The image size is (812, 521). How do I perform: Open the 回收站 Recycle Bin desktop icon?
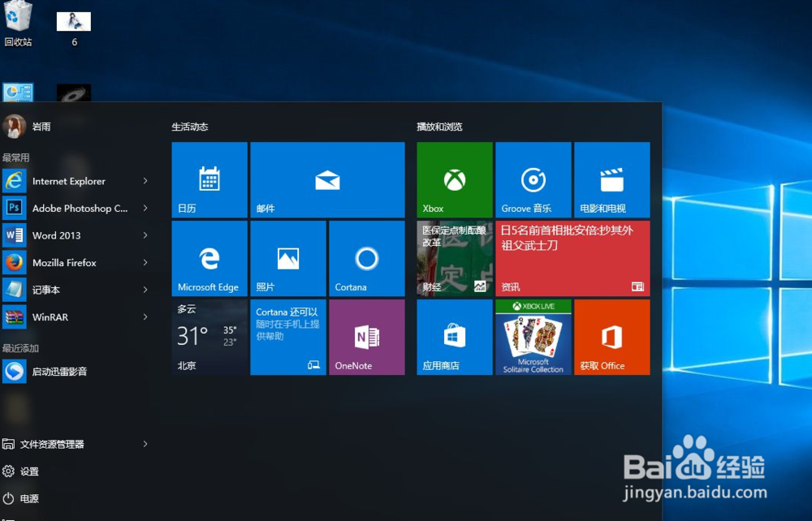[18, 24]
